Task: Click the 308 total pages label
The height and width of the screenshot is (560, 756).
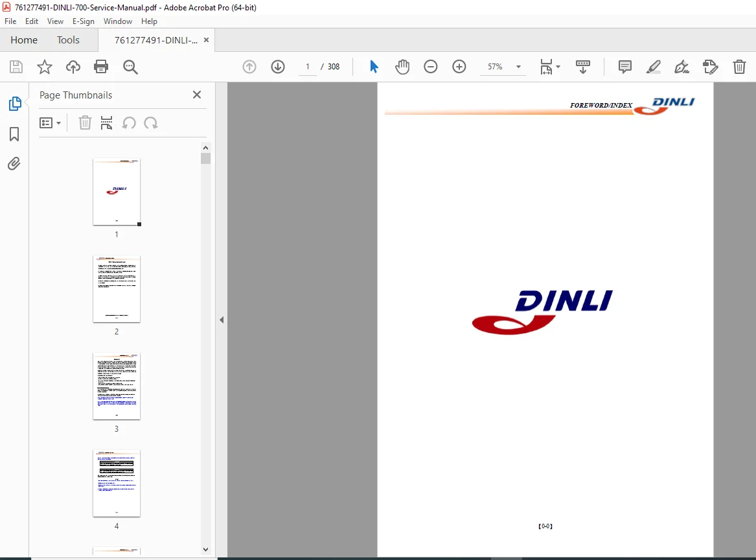Action: [x=334, y=67]
